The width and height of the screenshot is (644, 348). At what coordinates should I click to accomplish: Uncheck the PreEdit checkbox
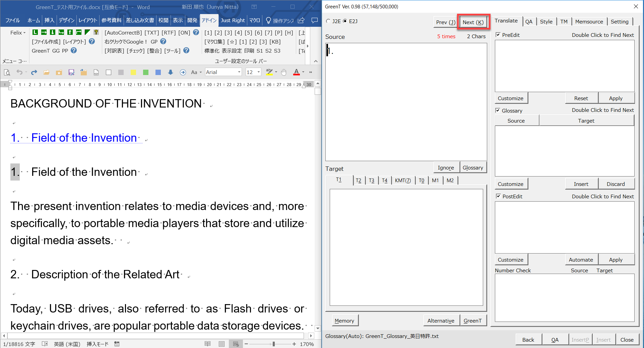point(498,35)
